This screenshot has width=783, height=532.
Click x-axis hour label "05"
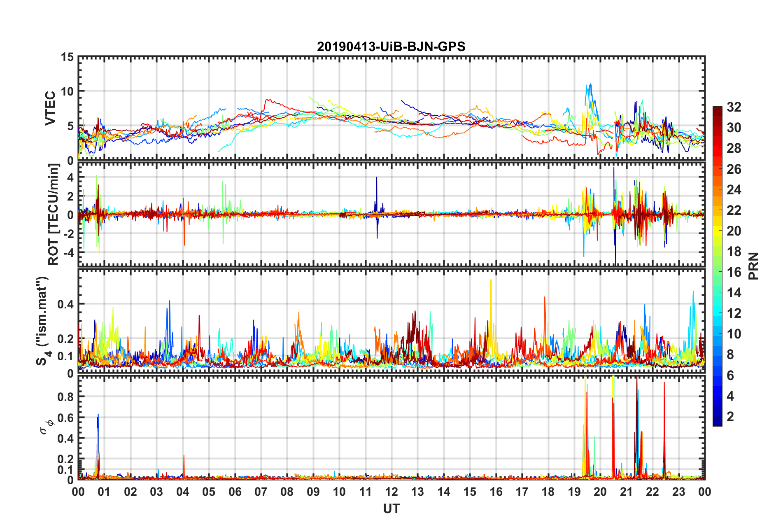pyautogui.click(x=209, y=492)
